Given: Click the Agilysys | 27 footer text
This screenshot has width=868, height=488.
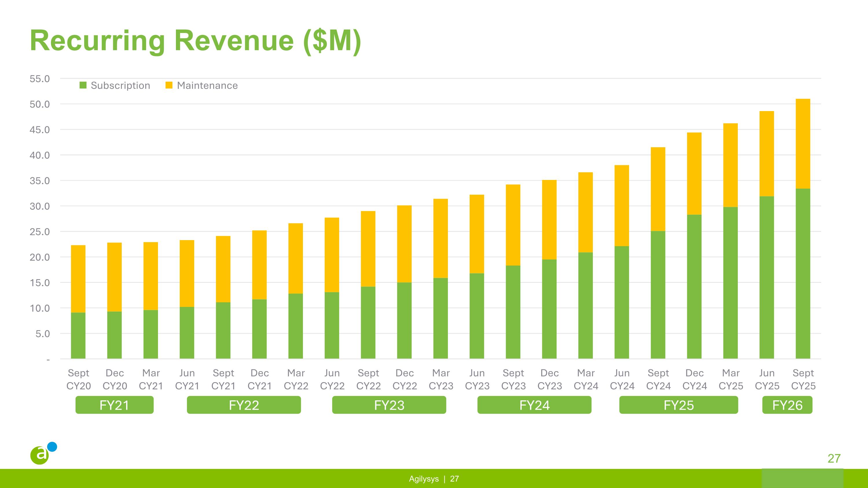Looking at the screenshot, I should click(x=434, y=478).
